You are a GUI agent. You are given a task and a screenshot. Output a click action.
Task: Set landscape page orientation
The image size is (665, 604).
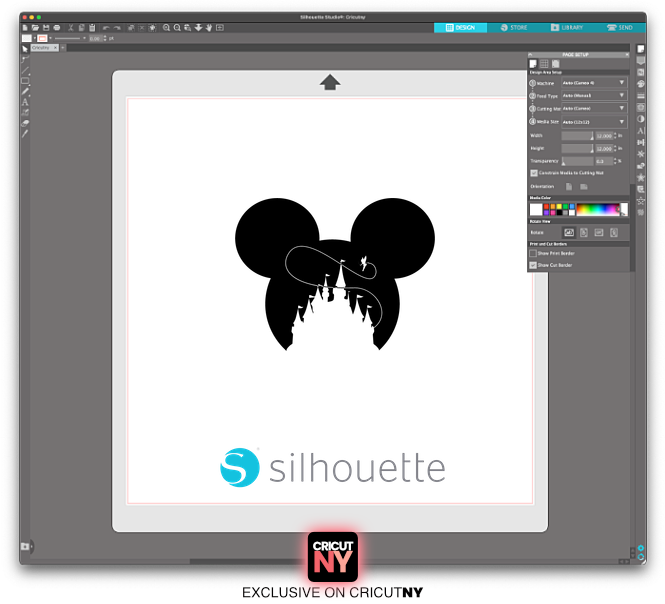(584, 187)
